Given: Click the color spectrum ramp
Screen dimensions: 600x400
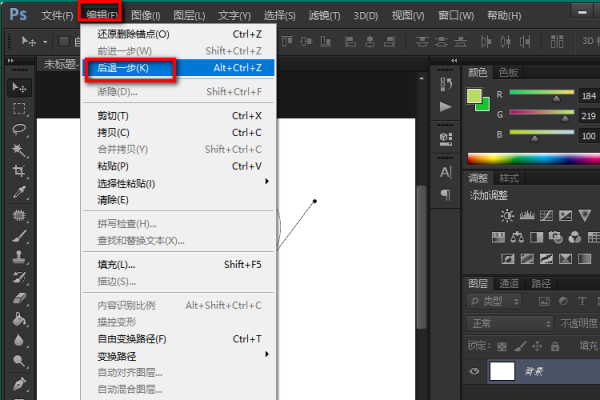Looking at the screenshot, I should click(533, 158).
